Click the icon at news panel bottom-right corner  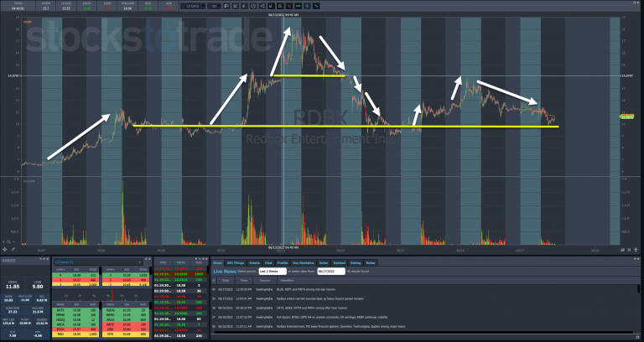click(638, 337)
